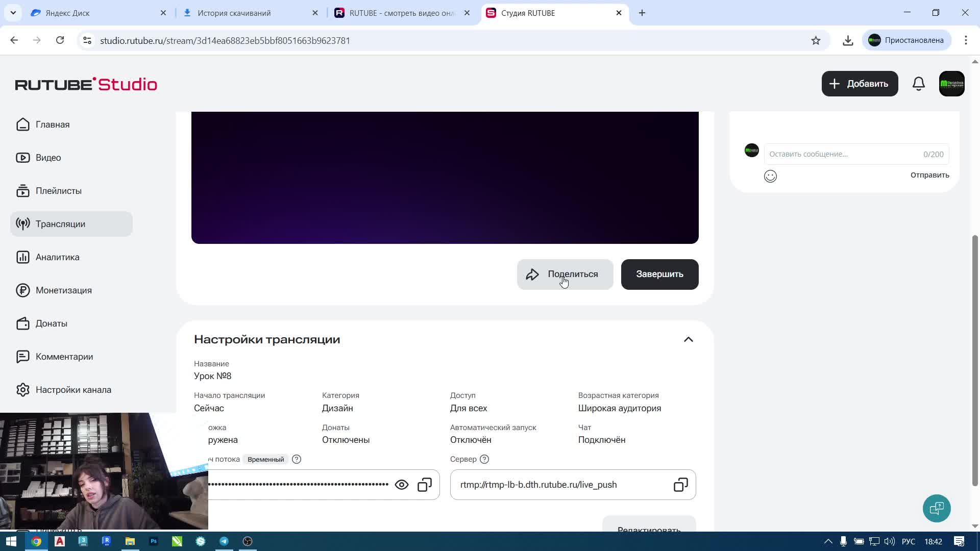This screenshot has width=980, height=551.
Task: Open Telegram from the Windows taskbar
Action: 224,541
